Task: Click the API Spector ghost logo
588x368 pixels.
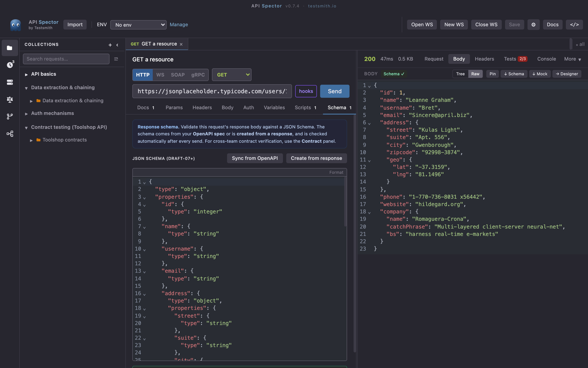Action: (x=15, y=25)
